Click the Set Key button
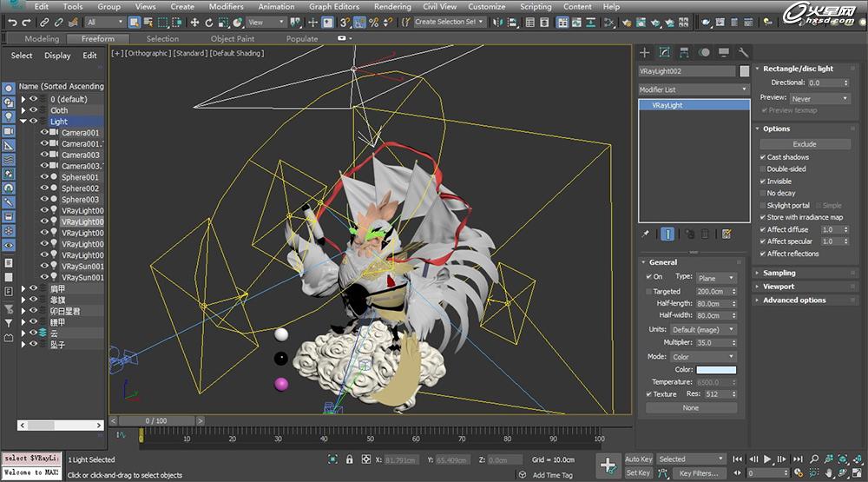 (x=638, y=473)
